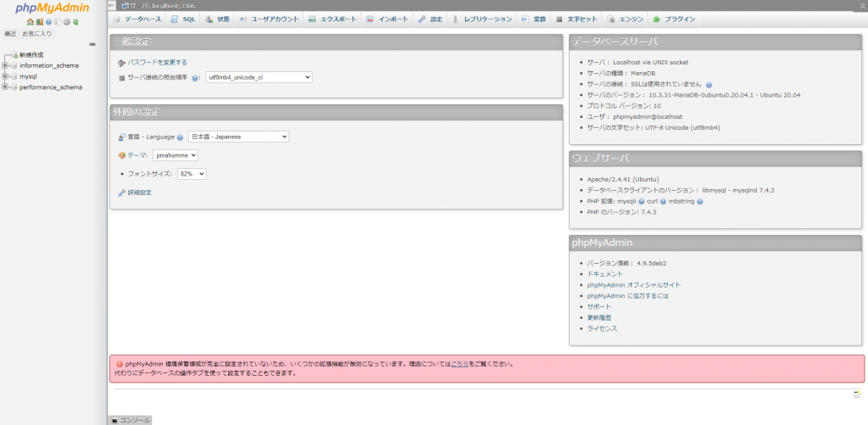
Task: Open MariaDB documentation page icon in sidebar
Action: (x=57, y=22)
